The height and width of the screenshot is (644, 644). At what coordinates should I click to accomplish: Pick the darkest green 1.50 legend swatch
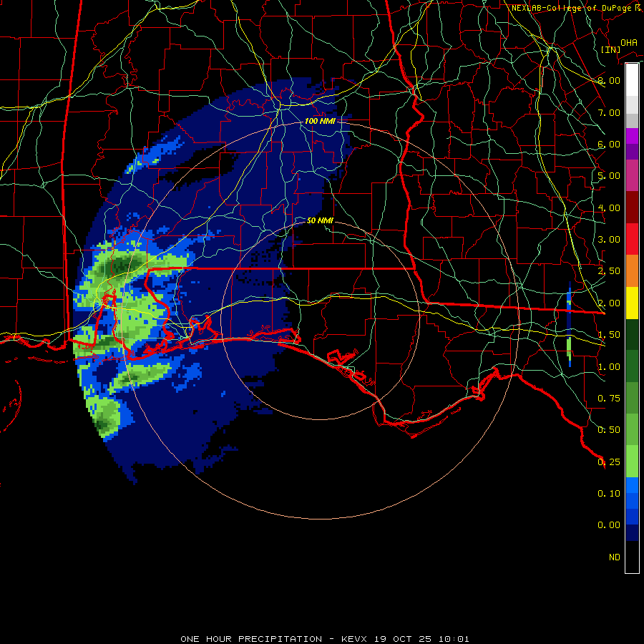(632, 334)
